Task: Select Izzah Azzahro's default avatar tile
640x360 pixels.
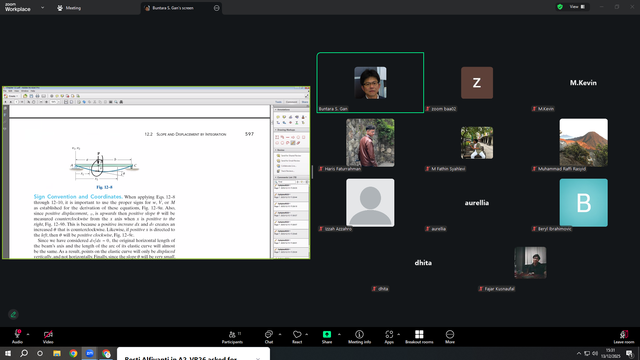Action: [370, 202]
